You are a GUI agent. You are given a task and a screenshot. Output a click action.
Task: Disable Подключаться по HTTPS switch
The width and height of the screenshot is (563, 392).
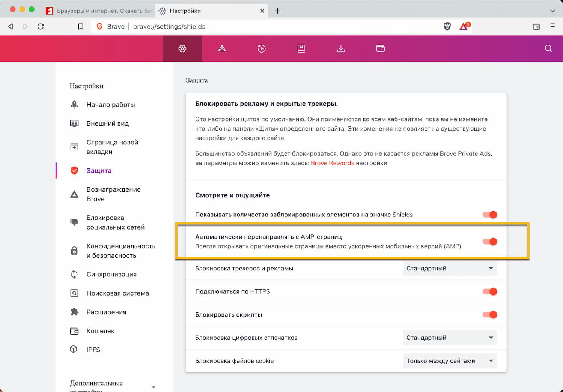[x=490, y=291]
